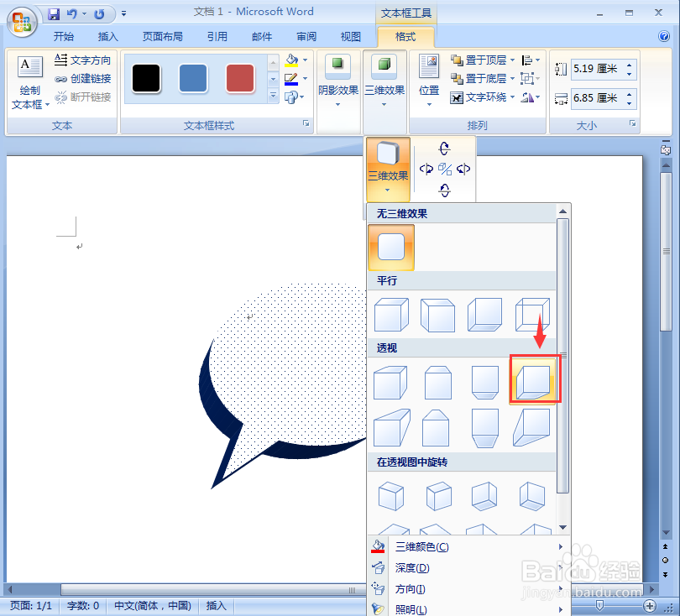Open the 深度(D) submenu
Viewport: 680px width, 616px height.
point(468,568)
